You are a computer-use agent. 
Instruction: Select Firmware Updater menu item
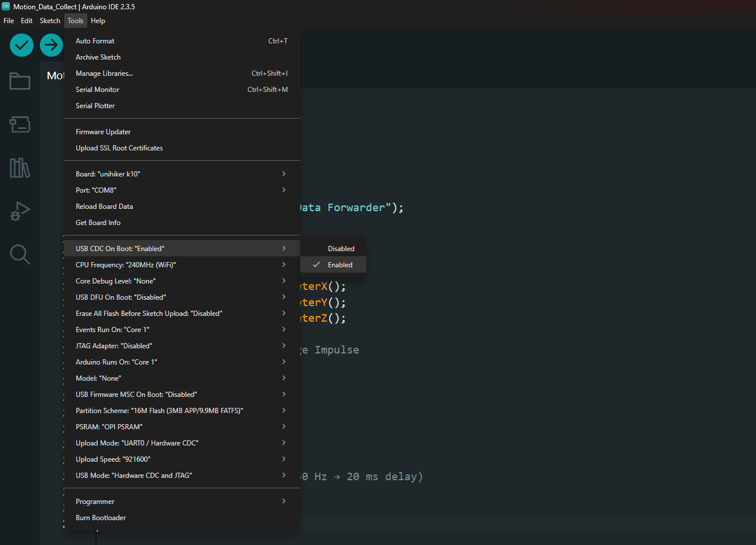click(x=182, y=132)
